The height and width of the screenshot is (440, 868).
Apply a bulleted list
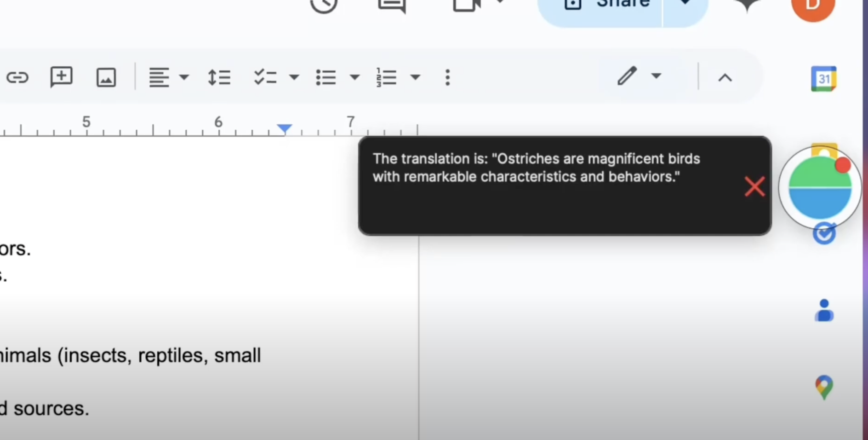click(326, 77)
